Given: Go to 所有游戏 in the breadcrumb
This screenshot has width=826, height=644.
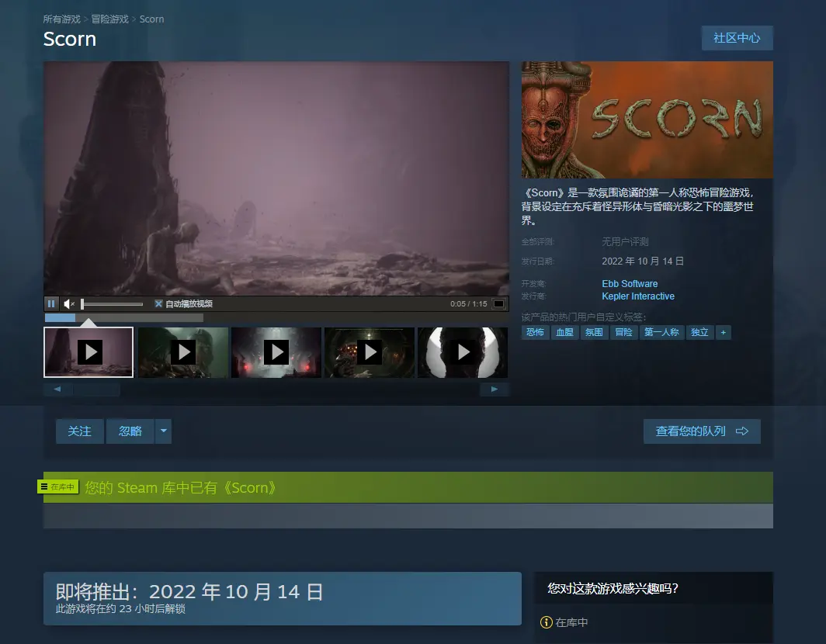Looking at the screenshot, I should click(61, 19).
